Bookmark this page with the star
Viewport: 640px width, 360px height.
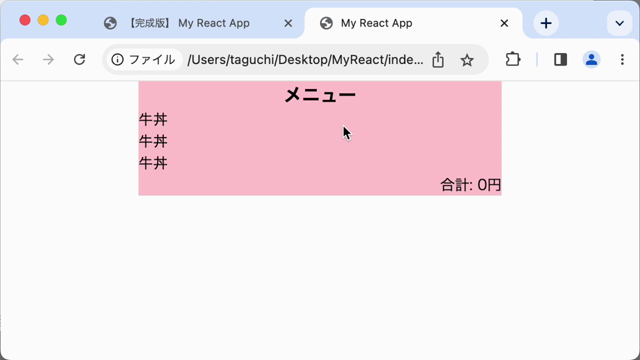467,60
